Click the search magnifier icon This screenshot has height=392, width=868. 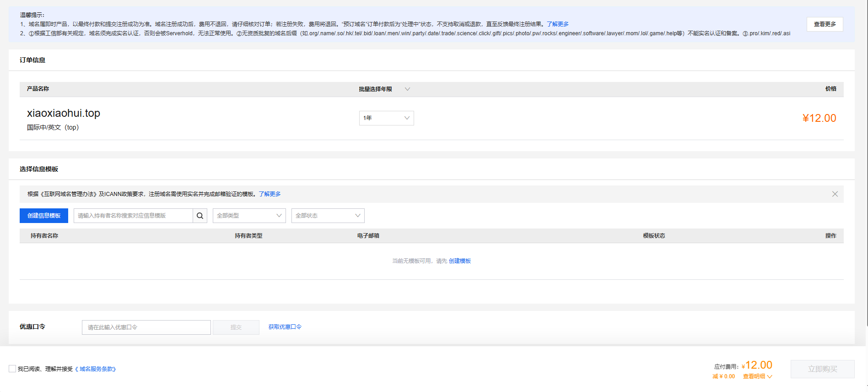click(x=200, y=216)
